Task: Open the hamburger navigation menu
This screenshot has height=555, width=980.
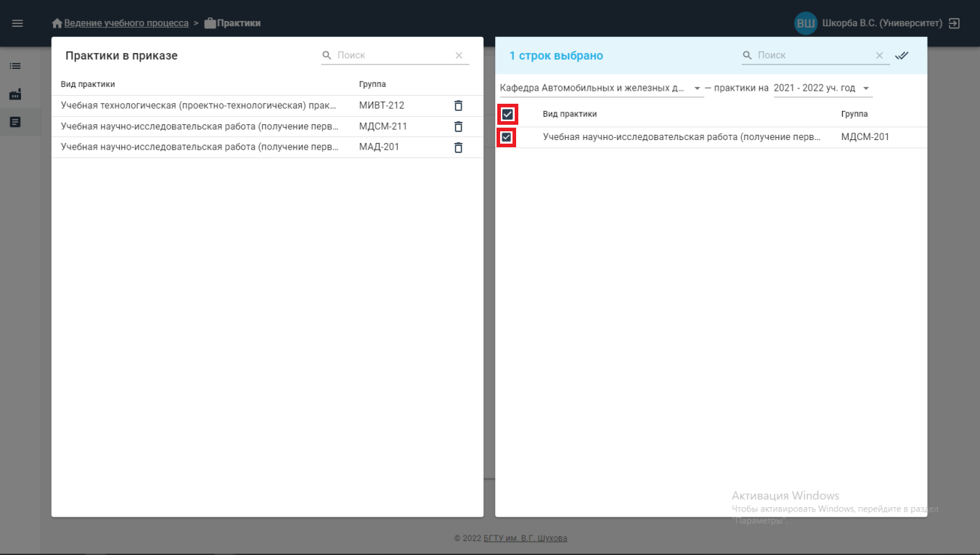Action: (17, 23)
